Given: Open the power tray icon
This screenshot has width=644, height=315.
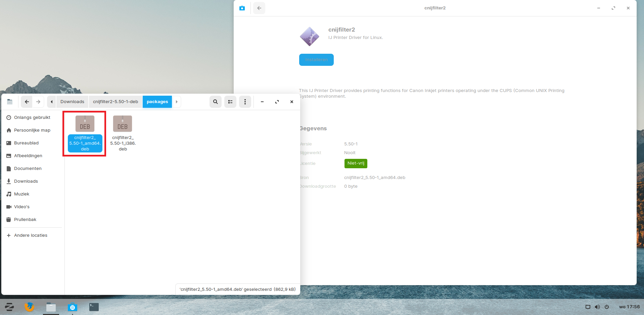Looking at the screenshot, I should [x=607, y=307].
